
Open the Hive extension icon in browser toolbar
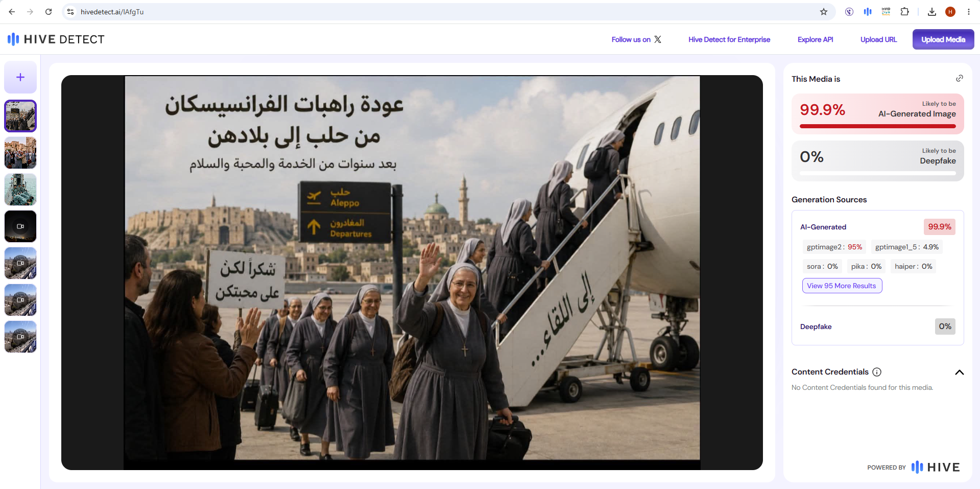click(868, 12)
